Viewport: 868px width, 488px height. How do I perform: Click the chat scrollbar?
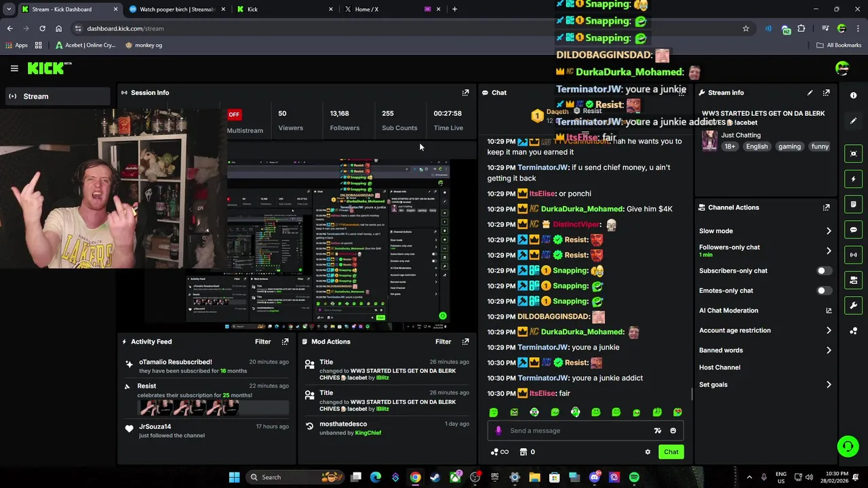point(692,394)
